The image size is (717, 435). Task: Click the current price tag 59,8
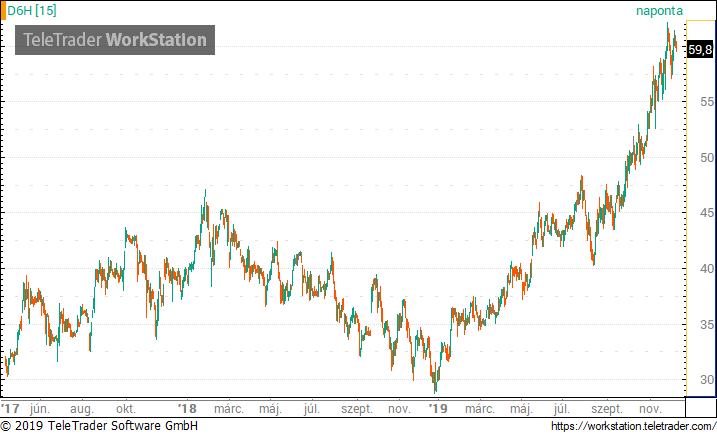(700, 49)
